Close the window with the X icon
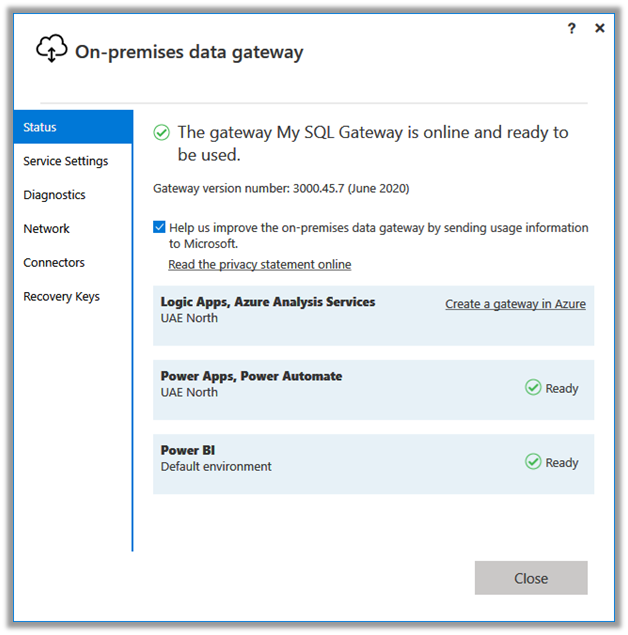Screen dimensions: 628x635 (600, 29)
